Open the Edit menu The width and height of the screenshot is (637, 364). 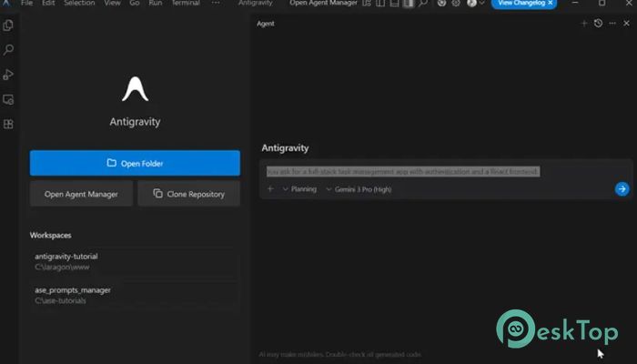[x=48, y=3]
